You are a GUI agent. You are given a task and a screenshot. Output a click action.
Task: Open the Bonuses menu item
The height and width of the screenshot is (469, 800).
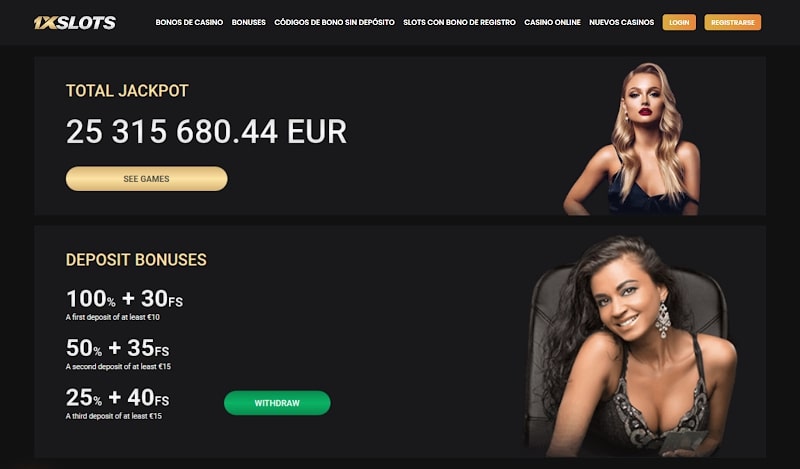[248, 22]
